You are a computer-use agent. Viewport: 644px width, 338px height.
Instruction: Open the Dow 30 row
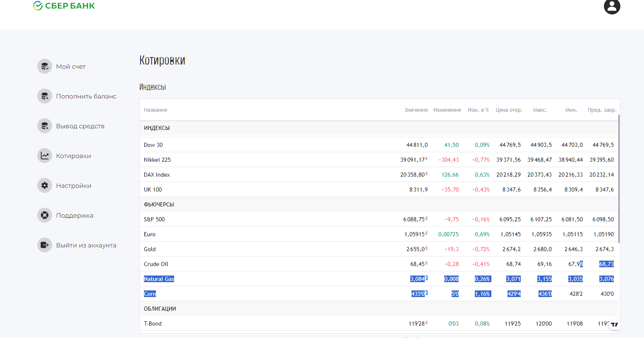(379, 145)
